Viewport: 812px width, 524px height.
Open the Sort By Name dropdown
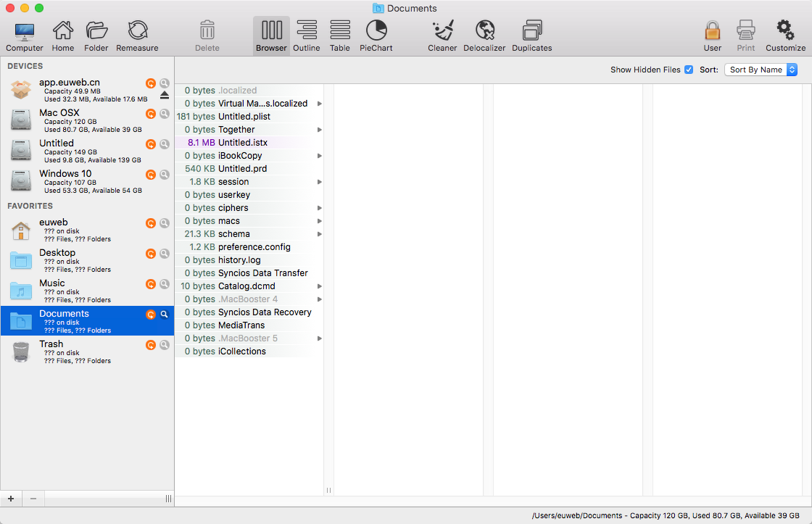(x=761, y=70)
